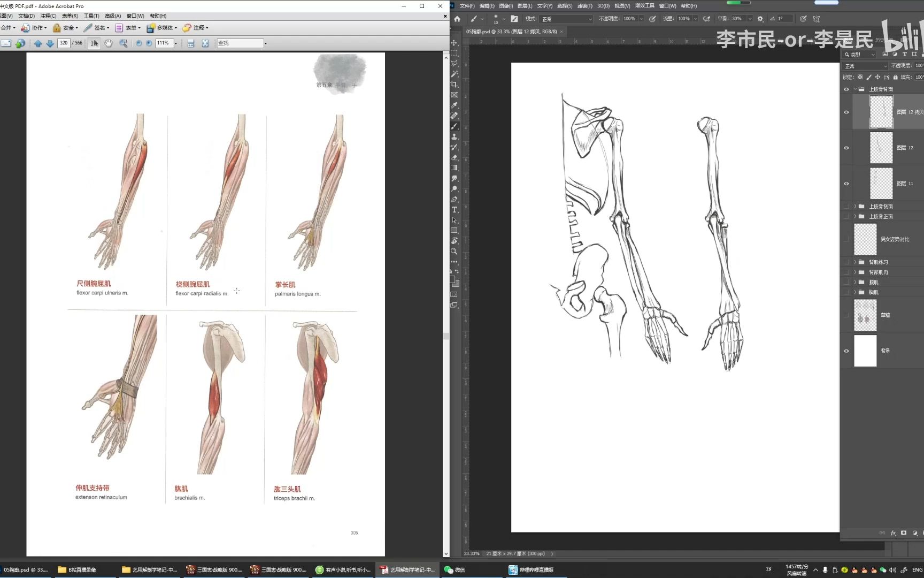Open the brush opacity 100% slider dropdown
This screenshot has height=578, width=924.
[x=641, y=19]
